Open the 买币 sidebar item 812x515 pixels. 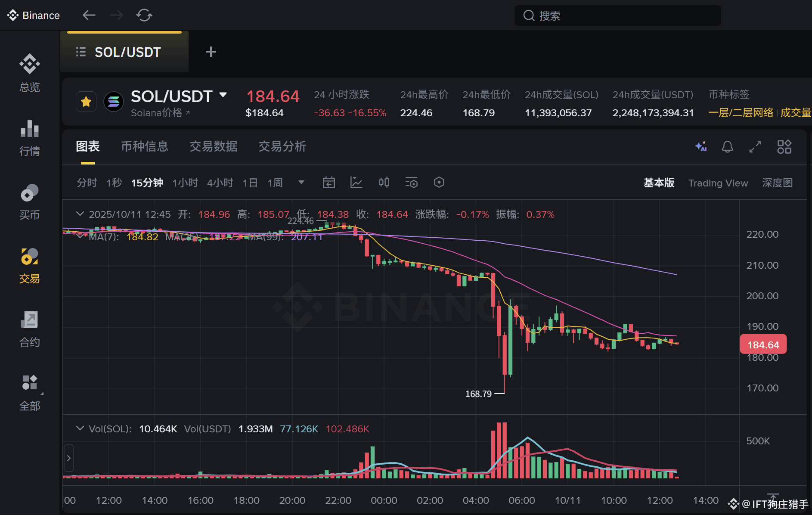pos(30,202)
